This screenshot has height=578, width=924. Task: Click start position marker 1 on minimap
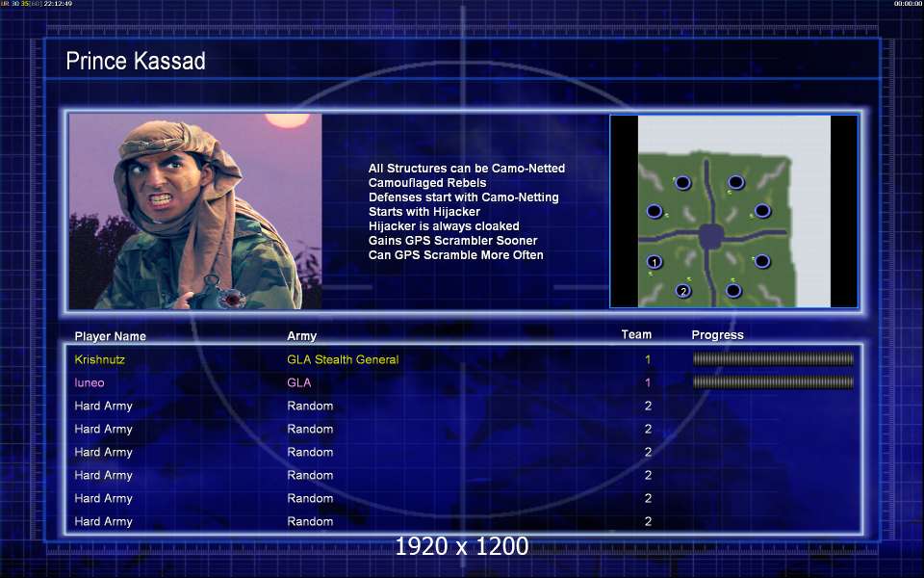click(x=654, y=262)
